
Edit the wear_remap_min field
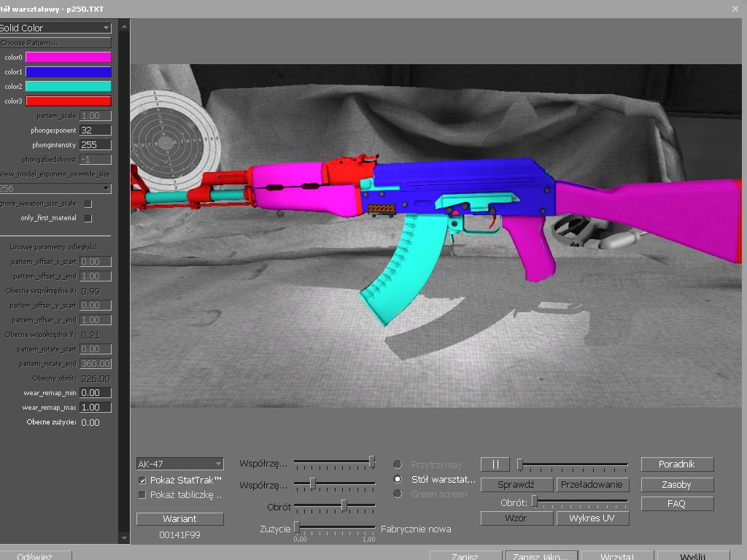[x=96, y=393]
